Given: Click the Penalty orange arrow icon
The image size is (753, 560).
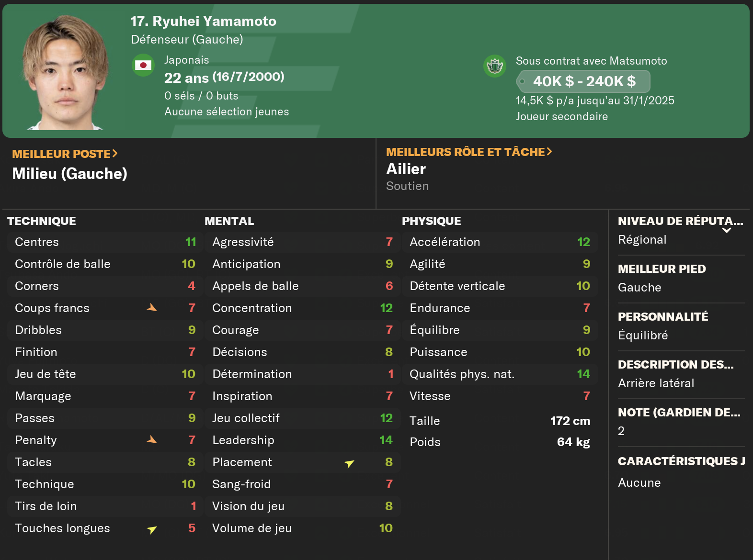Looking at the screenshot, I should 152,440.
